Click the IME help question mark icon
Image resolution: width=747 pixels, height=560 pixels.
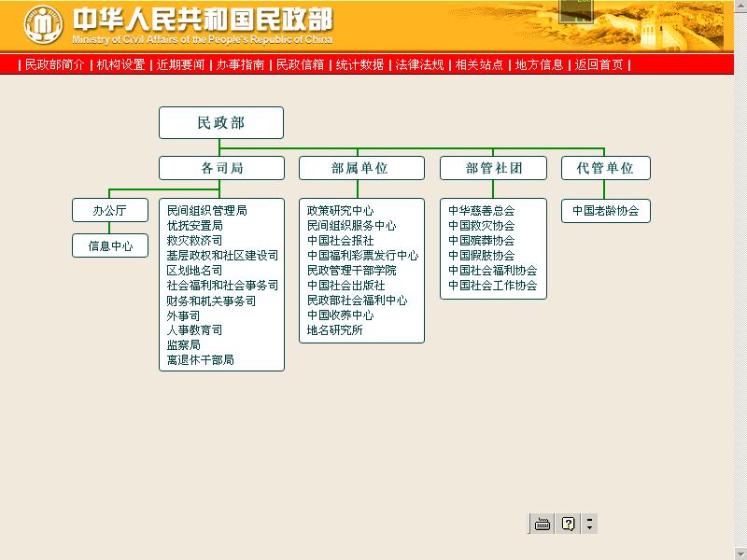pyautogui.click(x=568, y=524)
